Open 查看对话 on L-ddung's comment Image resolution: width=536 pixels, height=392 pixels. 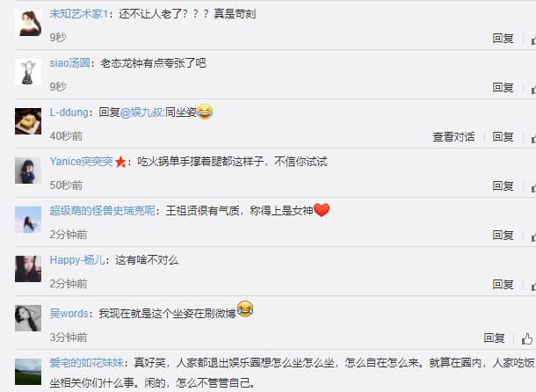pos(453,137)
